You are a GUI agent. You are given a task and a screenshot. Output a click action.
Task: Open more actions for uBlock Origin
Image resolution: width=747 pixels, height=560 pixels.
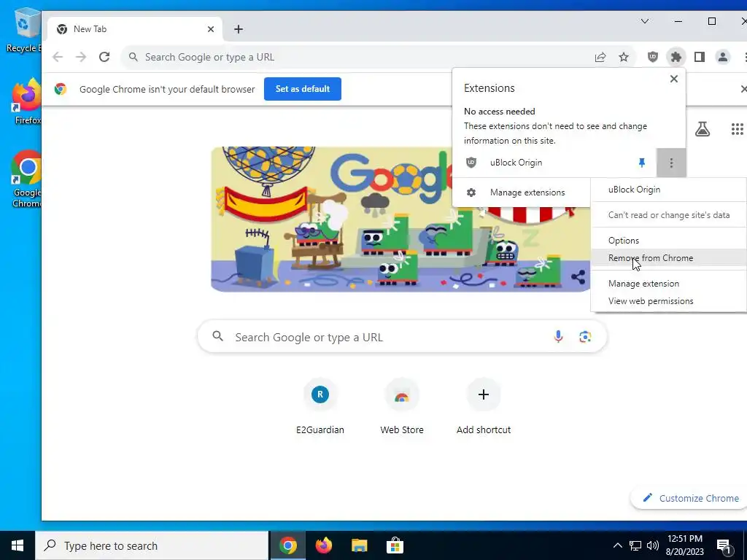point(671,163)
